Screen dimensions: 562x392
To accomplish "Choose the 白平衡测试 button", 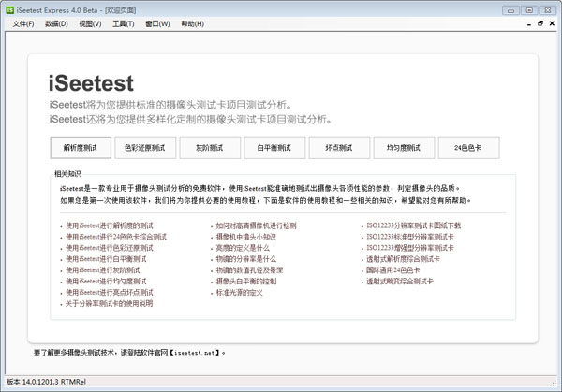I will click(x=274, y=148).
